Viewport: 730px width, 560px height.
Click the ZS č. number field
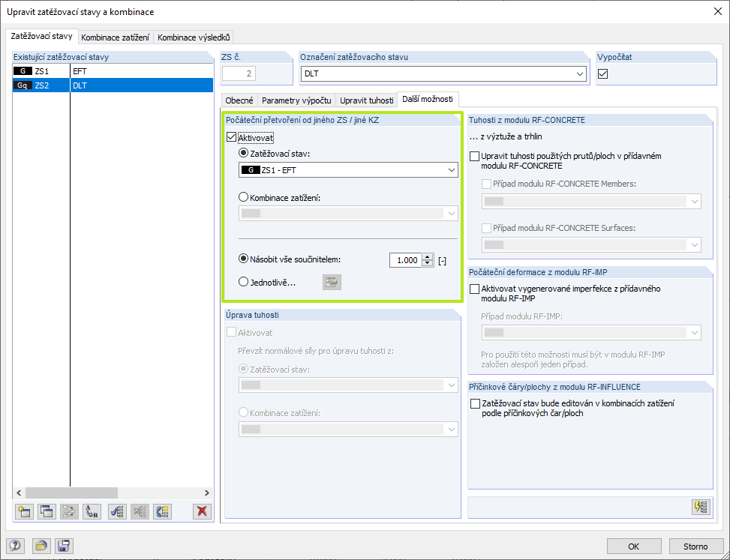239,73
